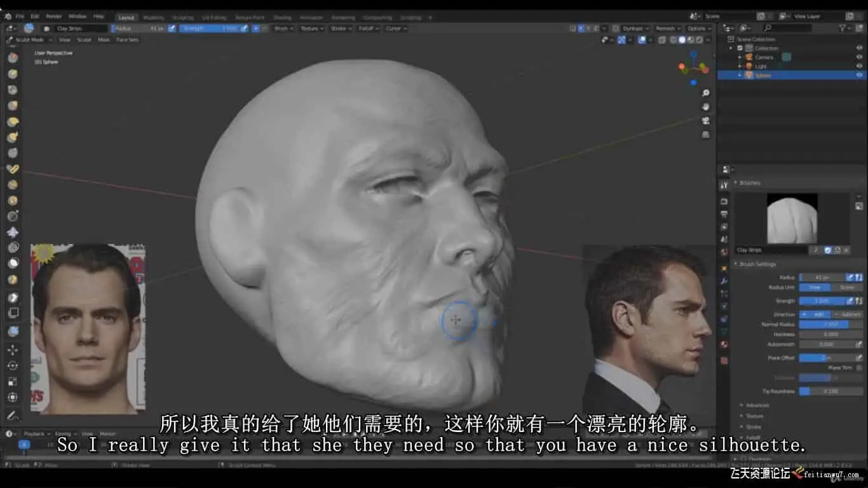The width and height of the screenshot is (868, 488).
Task: Toggle Y axis symmetry
Action: pos(588,29)
